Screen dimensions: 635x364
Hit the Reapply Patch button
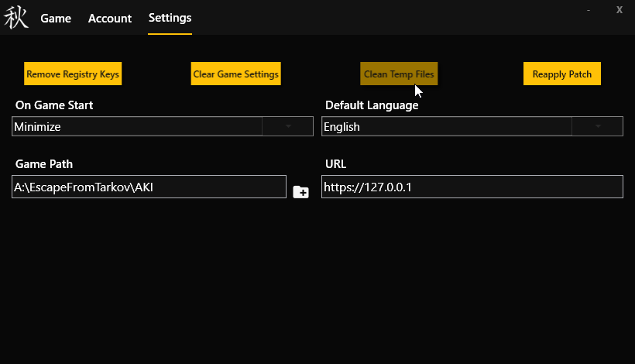click(561, 74)
